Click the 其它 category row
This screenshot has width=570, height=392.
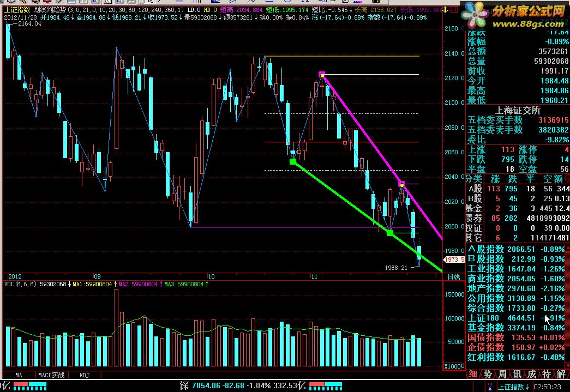[518, 238]
